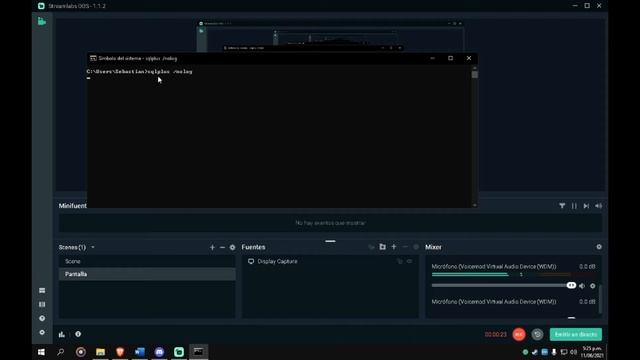
Task: Click the volume tray icon
Action: click(573, 352)
